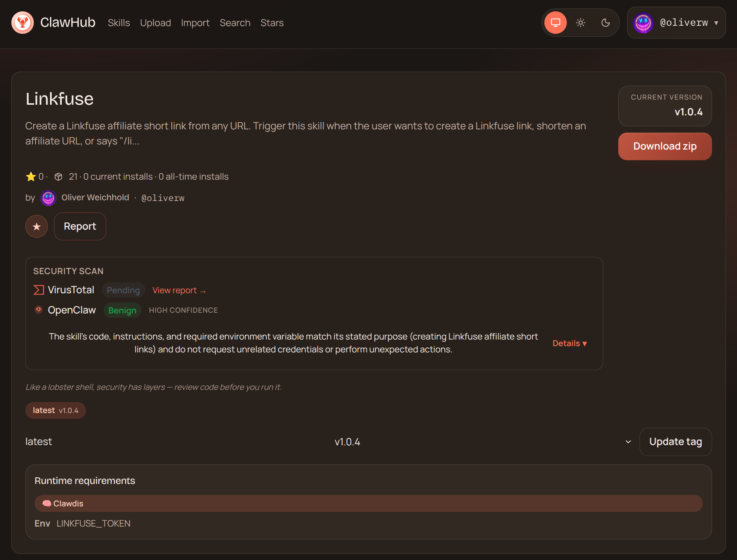
Task: Click the OpenClaw scanner icon
Action: [39, 310]
